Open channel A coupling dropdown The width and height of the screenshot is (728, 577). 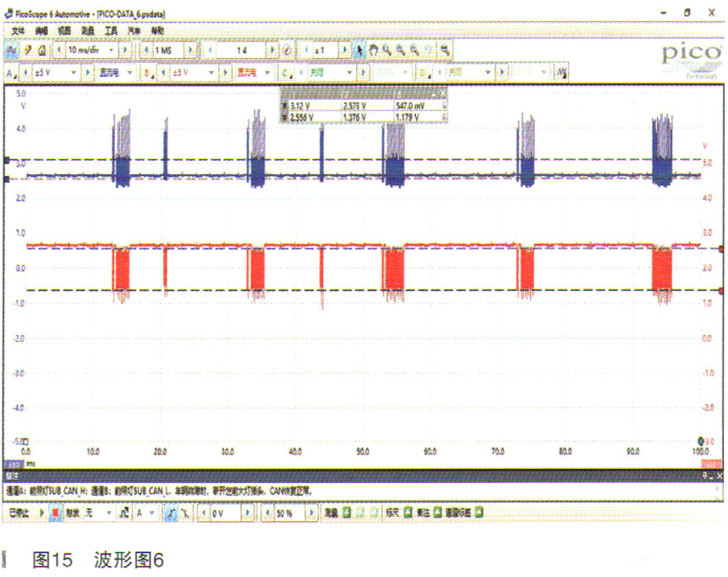click(129, 73)
